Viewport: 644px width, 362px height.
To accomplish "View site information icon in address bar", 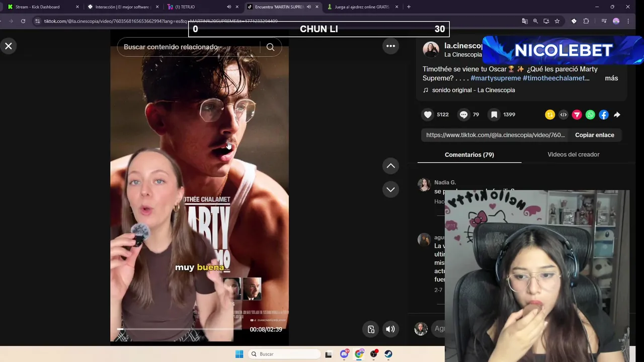I will (x=37, y=21).
